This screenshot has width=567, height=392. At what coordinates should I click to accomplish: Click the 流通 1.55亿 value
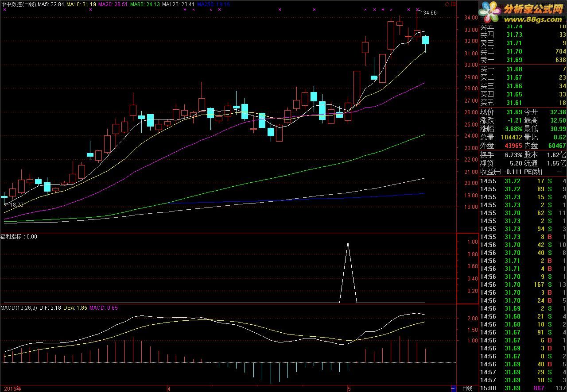556,163
